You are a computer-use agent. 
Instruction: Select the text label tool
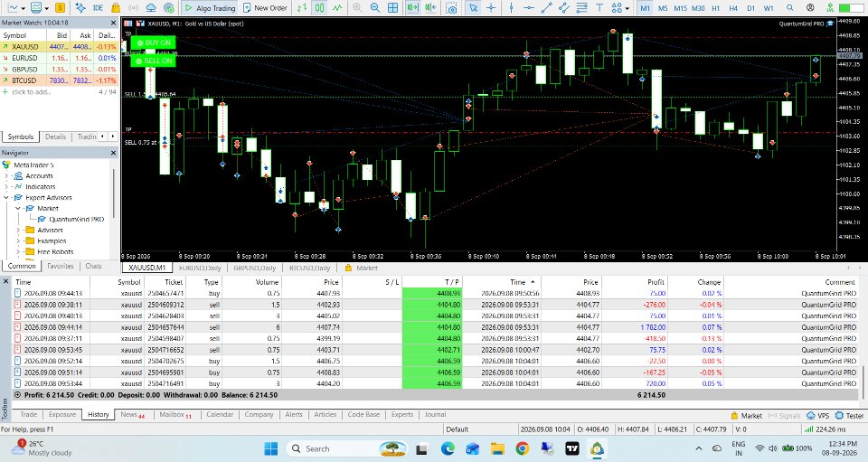pos(599,8)
